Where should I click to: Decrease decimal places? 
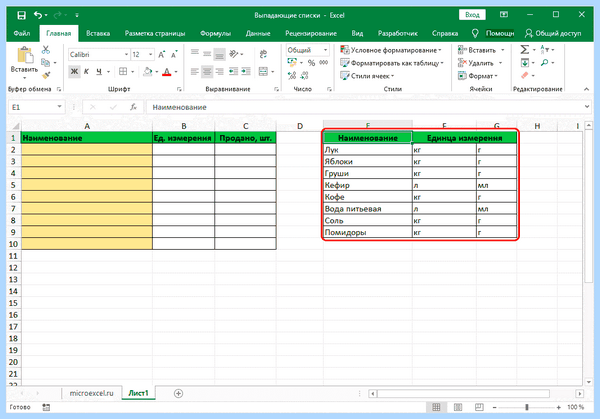[304, 75]
